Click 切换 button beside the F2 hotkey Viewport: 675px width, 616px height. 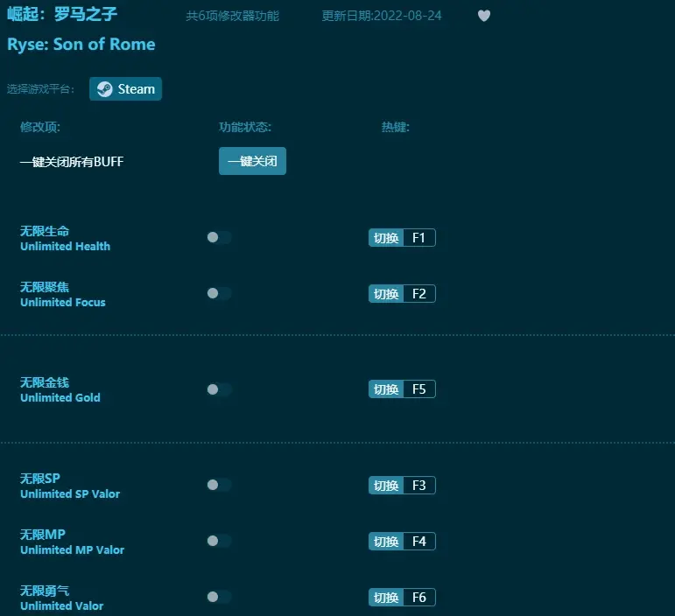point(386,294)
